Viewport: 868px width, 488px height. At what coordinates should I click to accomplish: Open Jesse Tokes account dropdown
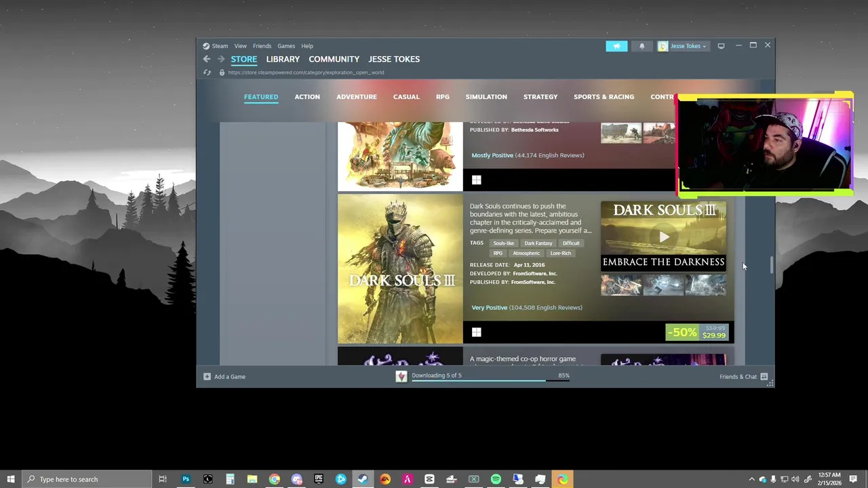682,46
